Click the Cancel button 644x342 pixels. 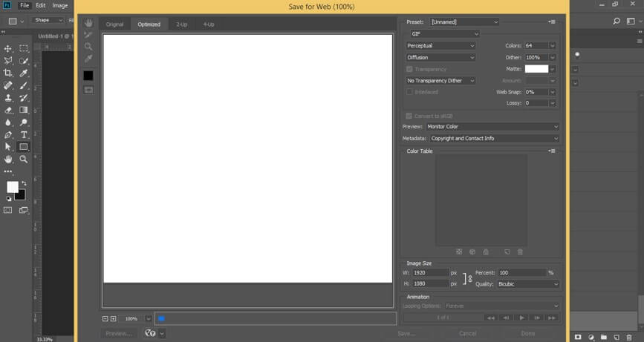(468, 333)
